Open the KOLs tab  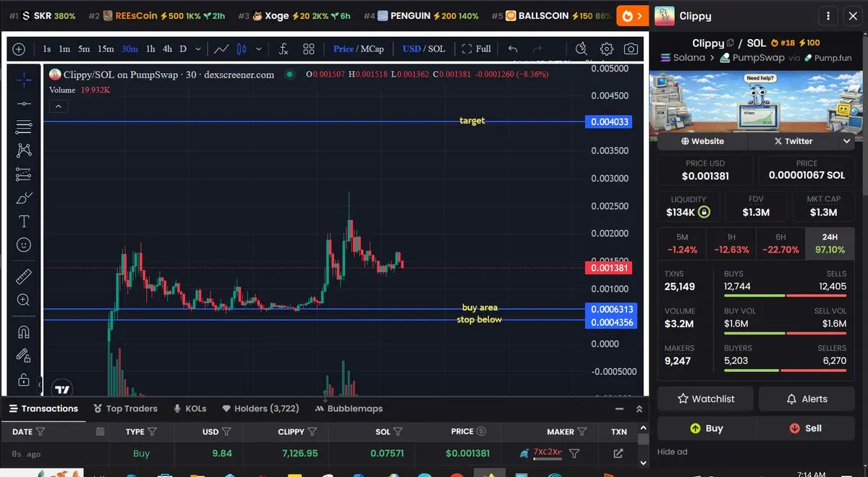pyautogui.click(x=190, y=408)
